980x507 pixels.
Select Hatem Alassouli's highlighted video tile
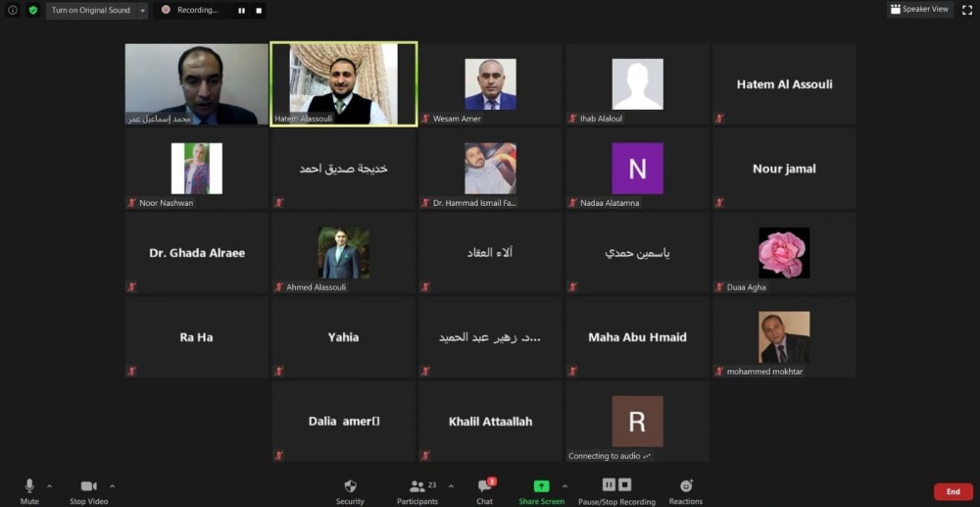click(344, 83)
